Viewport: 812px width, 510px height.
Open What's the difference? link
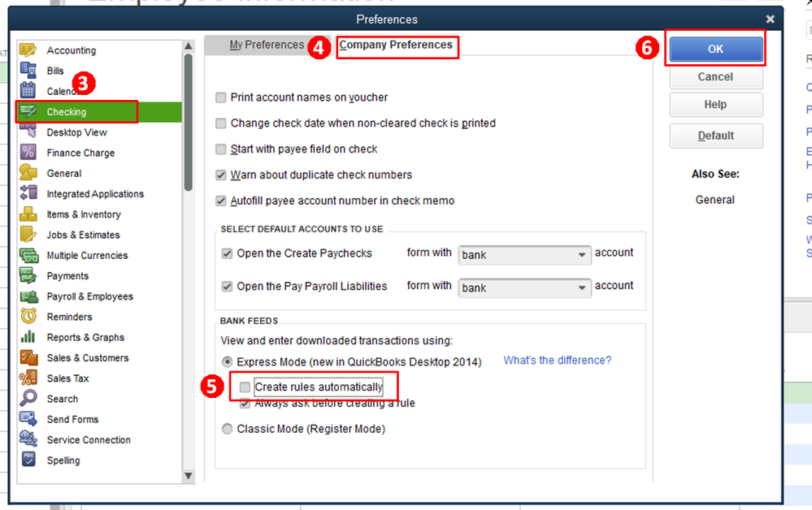(558, 360)
